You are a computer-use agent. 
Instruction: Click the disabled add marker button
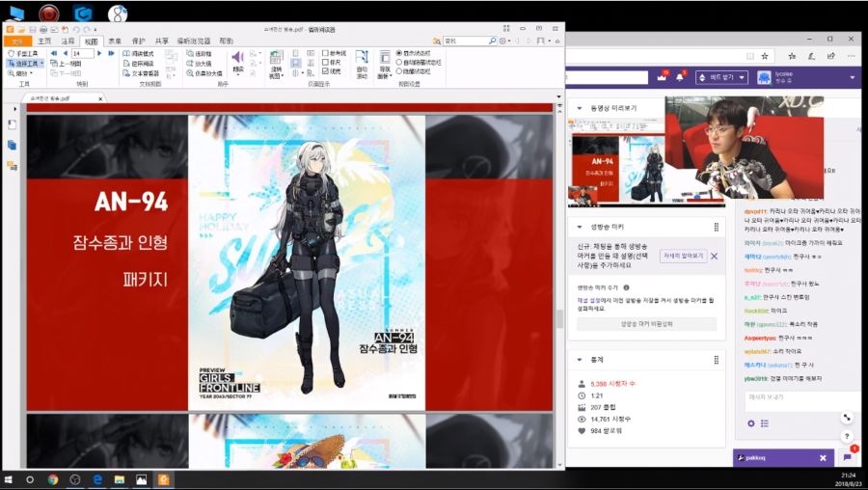[x=646, y=324]
